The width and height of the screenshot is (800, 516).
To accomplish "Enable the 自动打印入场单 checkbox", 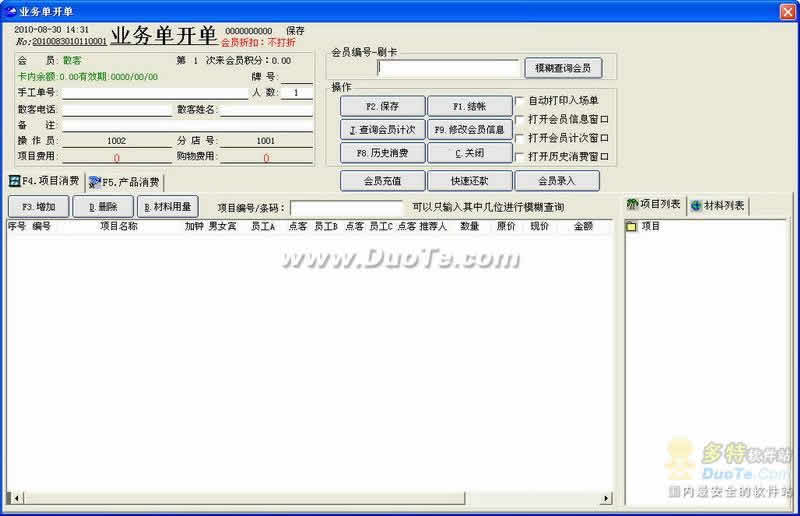I will (519, 100).
